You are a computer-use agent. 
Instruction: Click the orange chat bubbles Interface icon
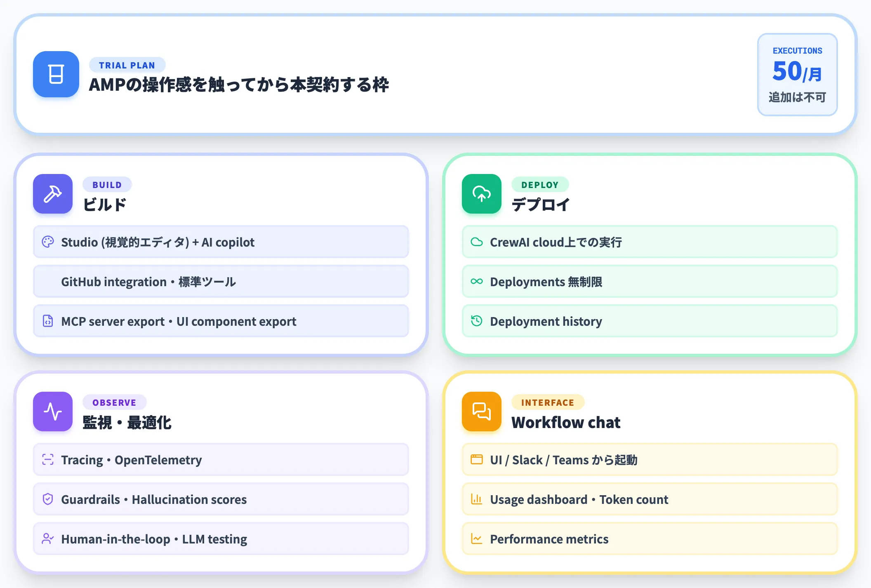[x=482, y=412]
